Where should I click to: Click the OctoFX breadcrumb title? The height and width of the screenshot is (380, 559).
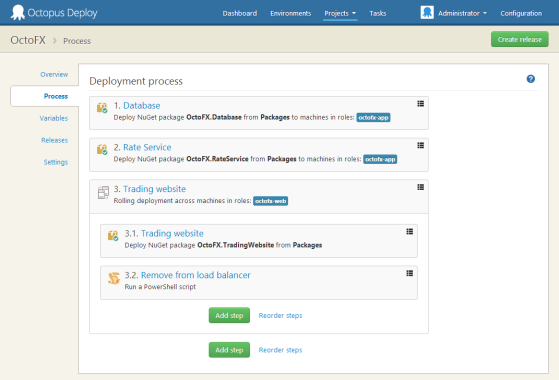pos(28,40)
